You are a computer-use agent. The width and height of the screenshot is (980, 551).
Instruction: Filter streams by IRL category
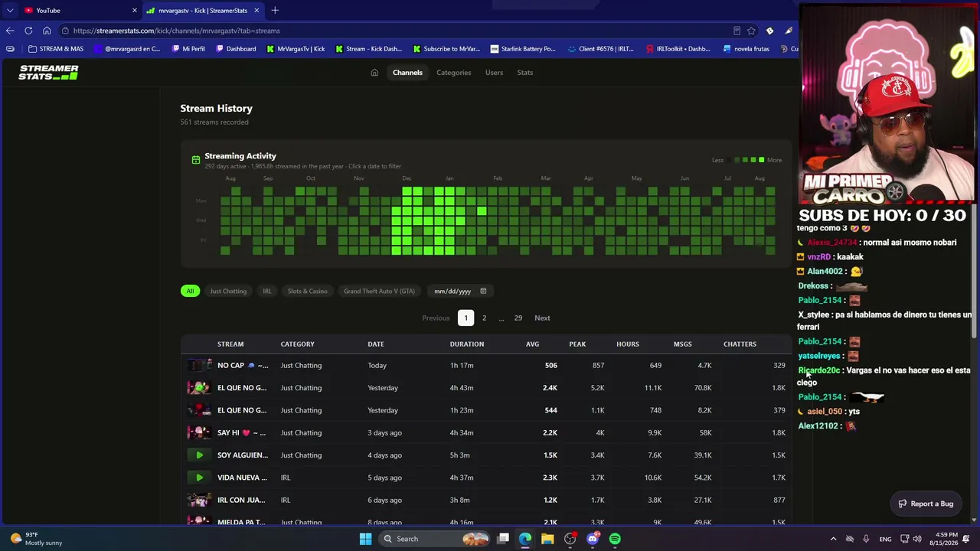[267, 291]
